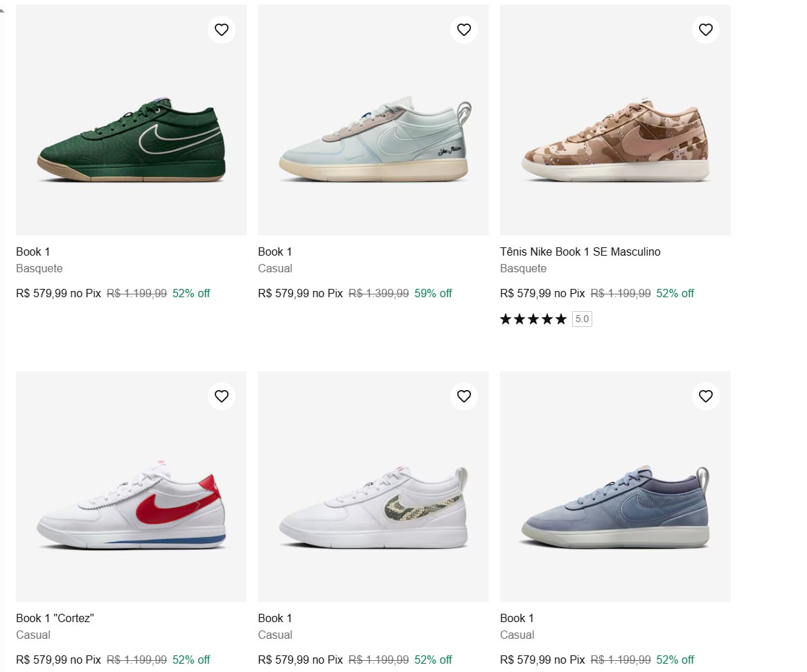
Task: Click the star rating on Nike Book 1 SE
Action: (x=532, y=319)
